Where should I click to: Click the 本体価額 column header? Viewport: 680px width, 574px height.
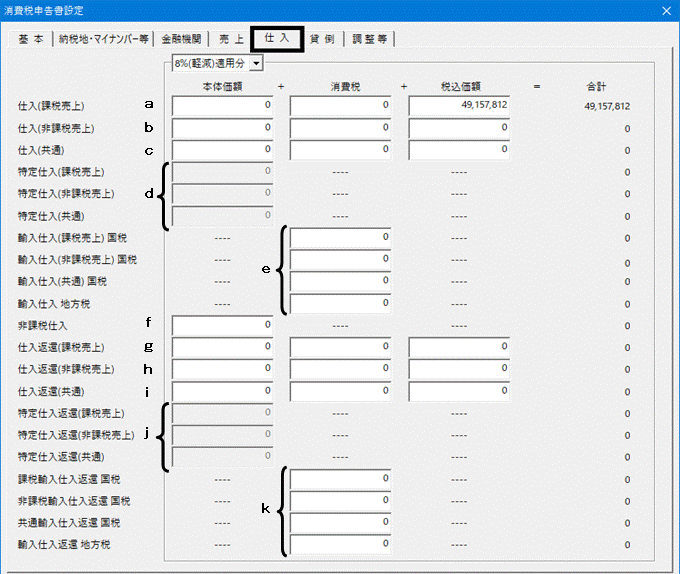222,87
